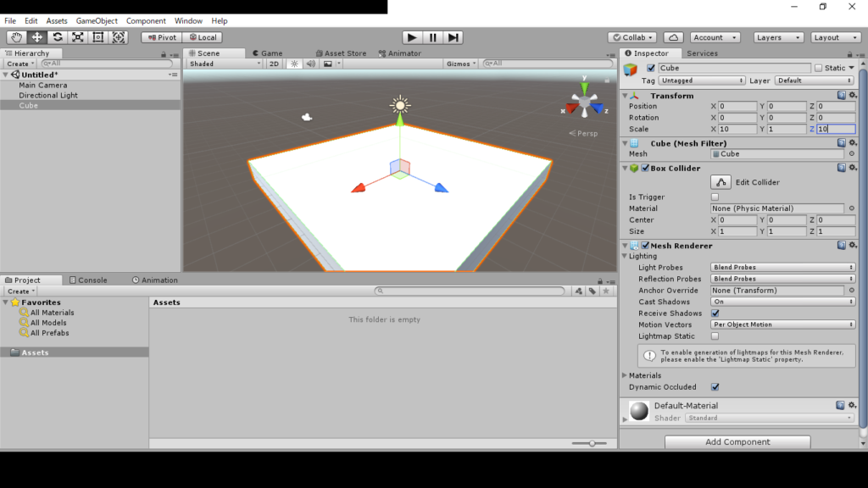Select the Rotate tool
Viewport: 868px width, 488px height.
[58, 37]
